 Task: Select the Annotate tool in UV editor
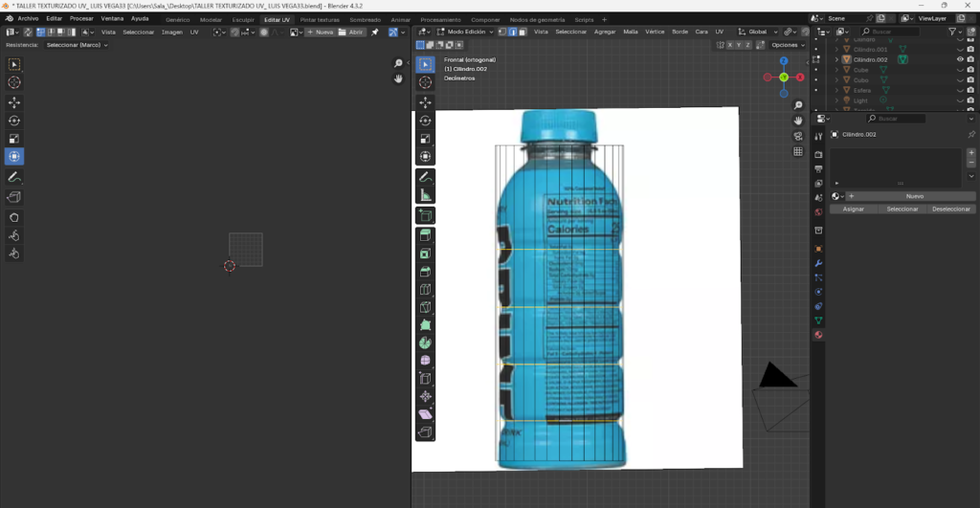13,177
